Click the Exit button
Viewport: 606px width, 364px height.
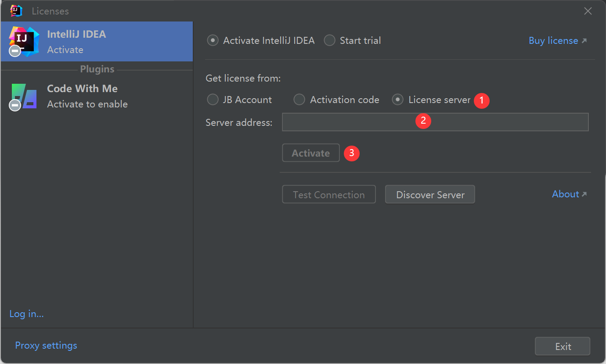(563, 346)
